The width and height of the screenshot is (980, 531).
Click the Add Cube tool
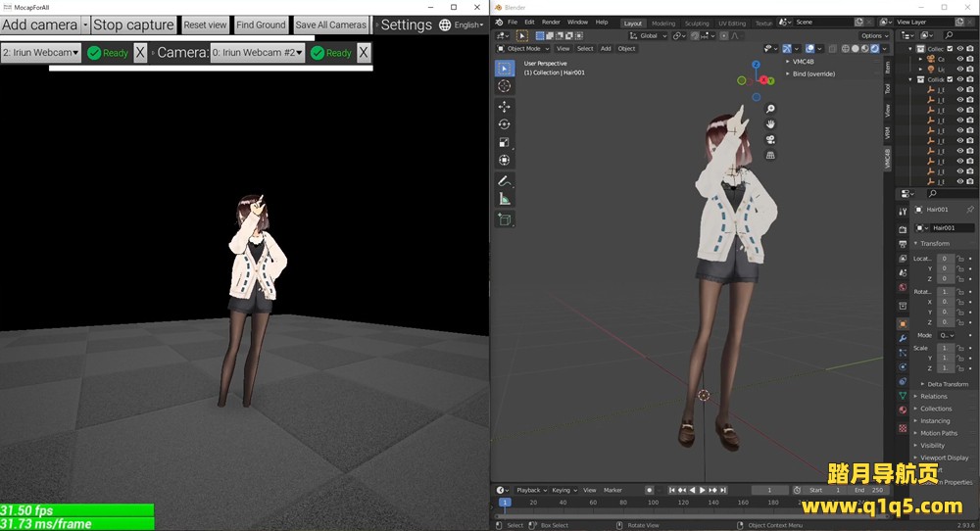coord(504,219)
